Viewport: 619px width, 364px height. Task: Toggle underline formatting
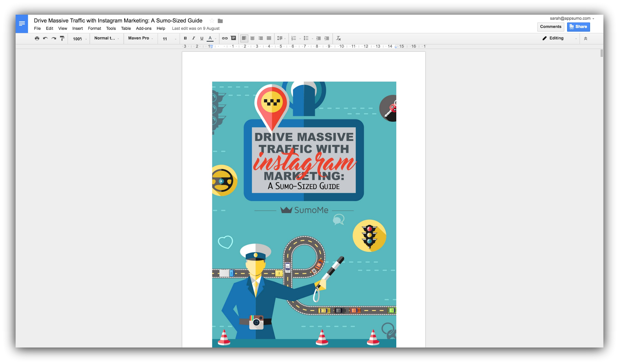click(202, 38)
